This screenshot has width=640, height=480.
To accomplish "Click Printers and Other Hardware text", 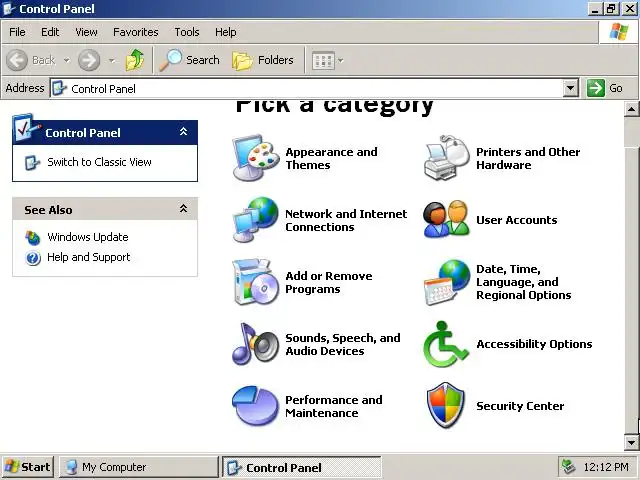I will 528,158.
